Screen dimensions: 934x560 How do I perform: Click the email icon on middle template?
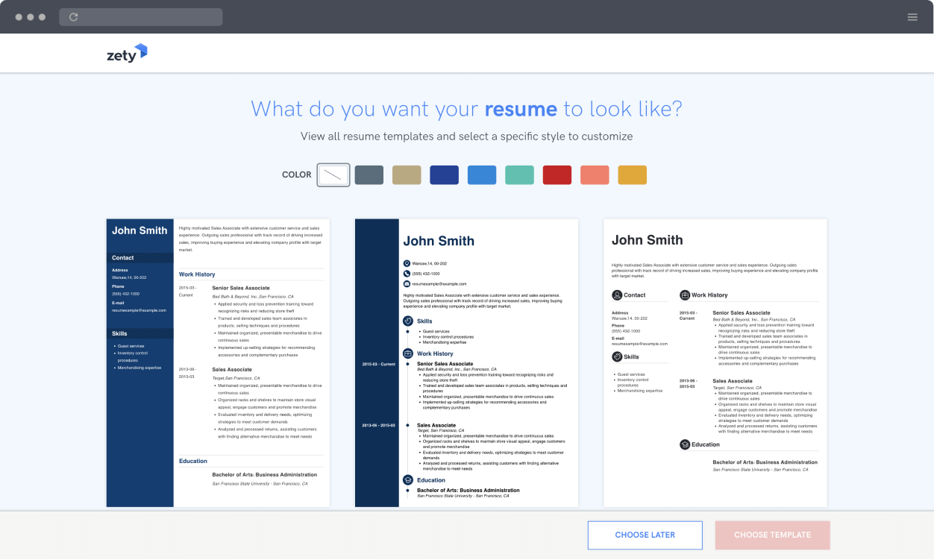pyautogui.click(x=407, y=284)
